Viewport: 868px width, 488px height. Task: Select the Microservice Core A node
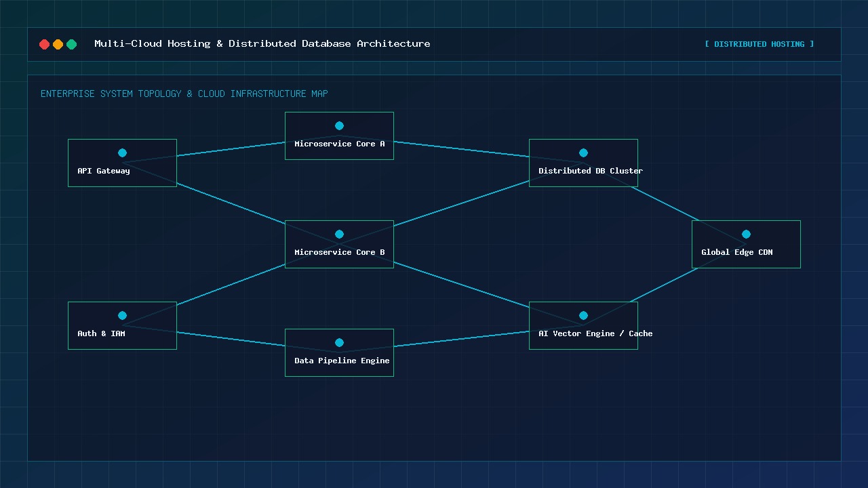pyautogui.click(x=339, y=136)
